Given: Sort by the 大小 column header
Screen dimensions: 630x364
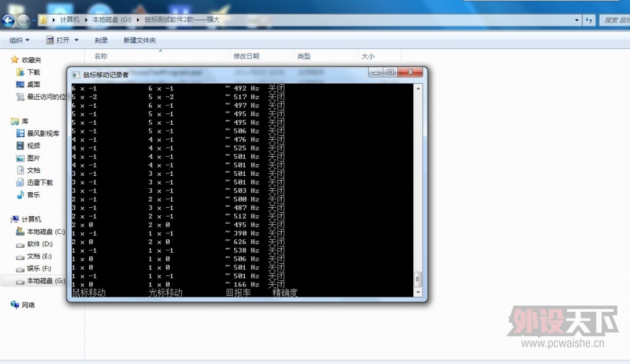Looking at the screenshot, I should [368, 56].
